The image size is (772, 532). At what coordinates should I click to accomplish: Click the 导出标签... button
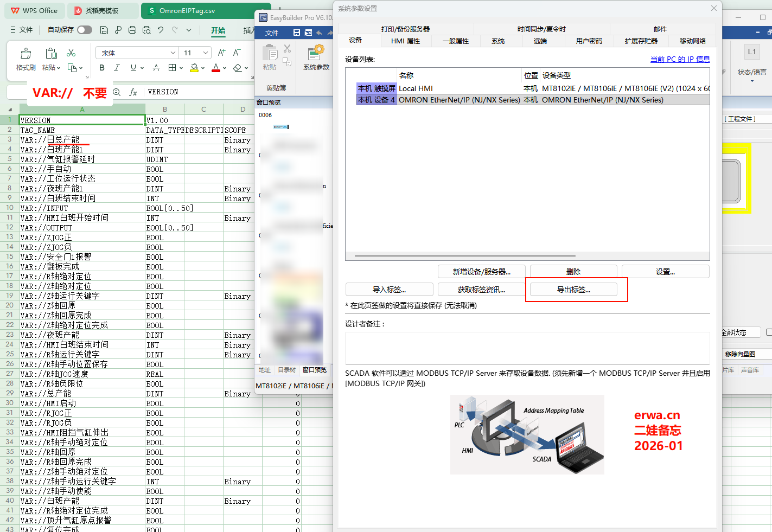573,290
